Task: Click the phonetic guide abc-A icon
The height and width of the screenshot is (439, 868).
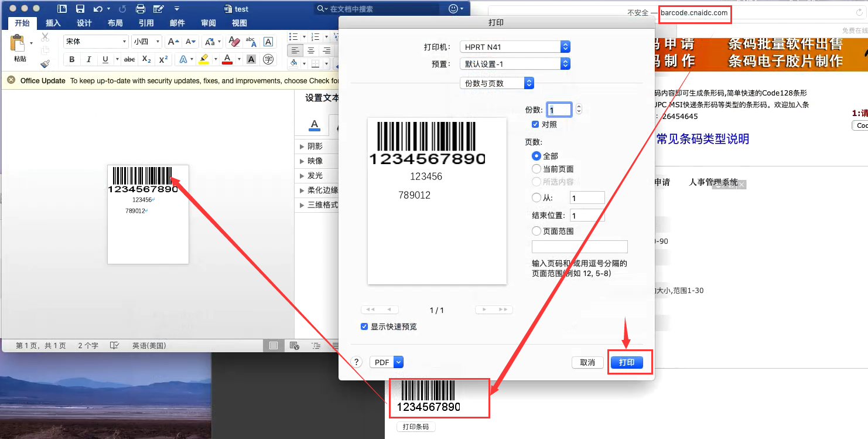Action: (x=251, y=42)
